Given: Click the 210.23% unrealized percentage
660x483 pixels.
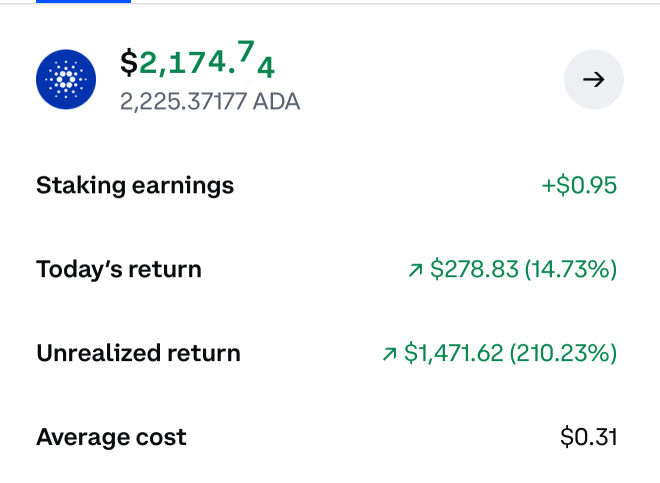Looking at the screenshot, I should 563,353.
